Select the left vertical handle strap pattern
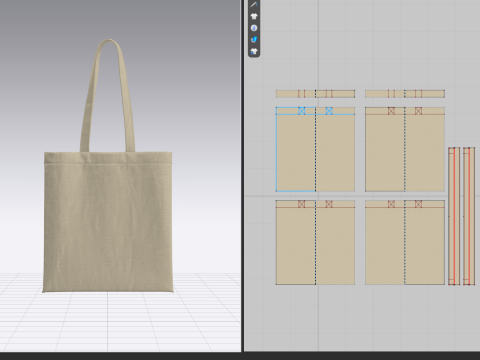 point(454,216)
